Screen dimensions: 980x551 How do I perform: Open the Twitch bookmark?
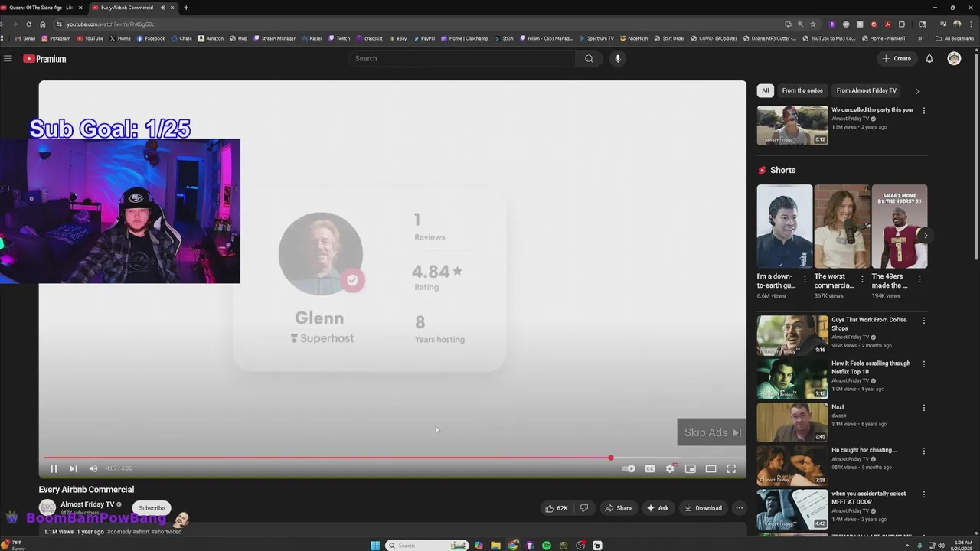[x=339, y=38]
